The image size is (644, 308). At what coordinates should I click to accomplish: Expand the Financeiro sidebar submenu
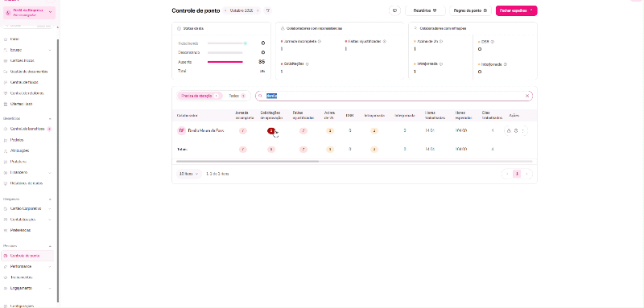click(50, 172)
